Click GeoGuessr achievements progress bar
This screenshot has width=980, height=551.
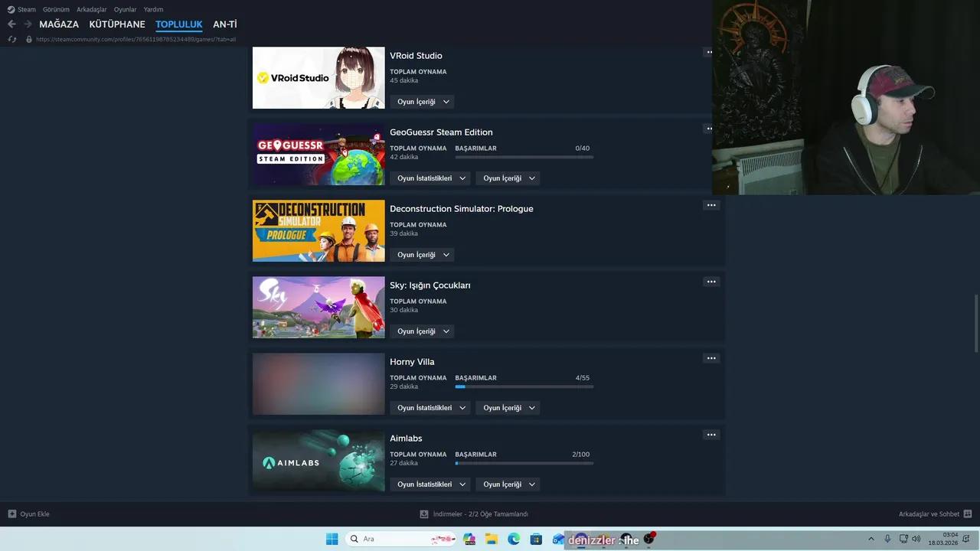(524, 157)
